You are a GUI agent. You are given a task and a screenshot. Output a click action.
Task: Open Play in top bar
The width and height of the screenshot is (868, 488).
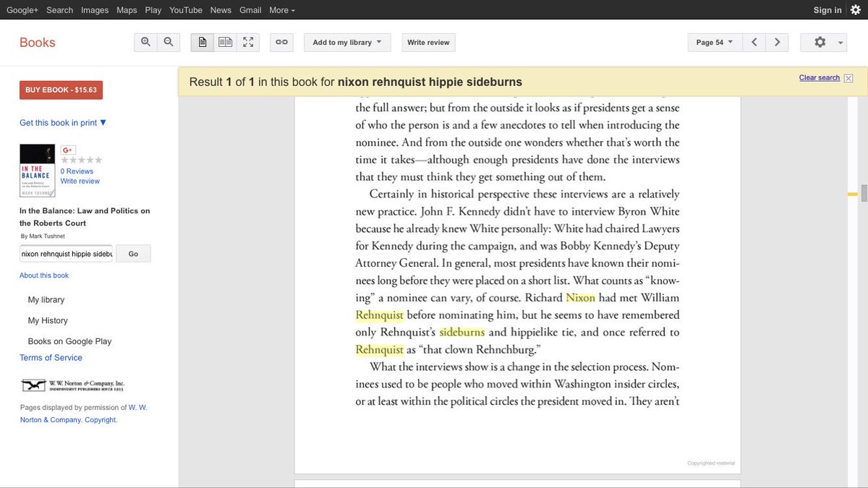point(153,10)
